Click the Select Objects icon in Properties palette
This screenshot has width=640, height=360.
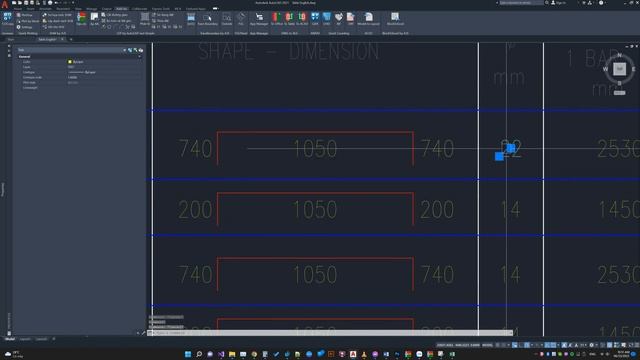click(x=136, y=50)
